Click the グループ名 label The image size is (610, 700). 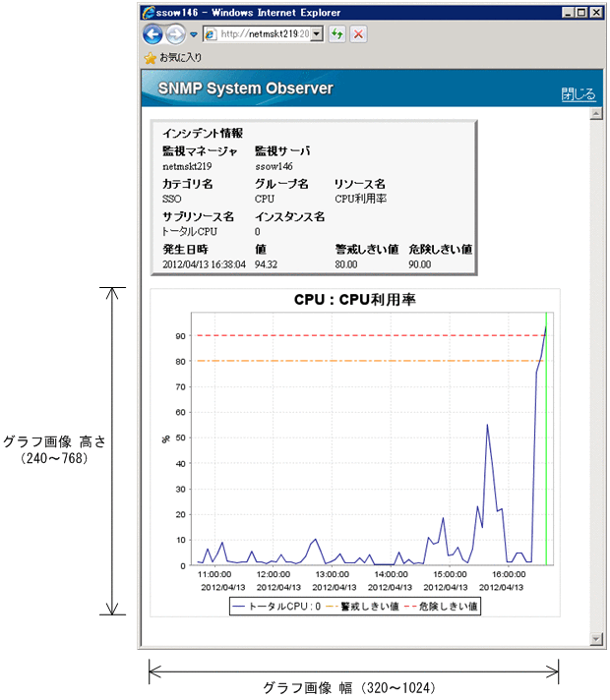pyautogui.click(x=281, y=184)
